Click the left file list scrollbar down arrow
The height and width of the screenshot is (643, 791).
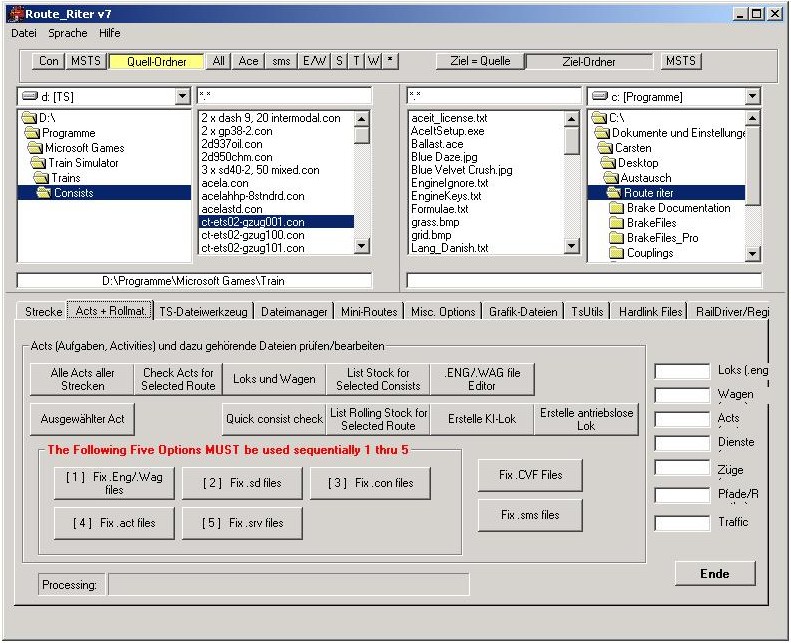[x=362, y=246]
